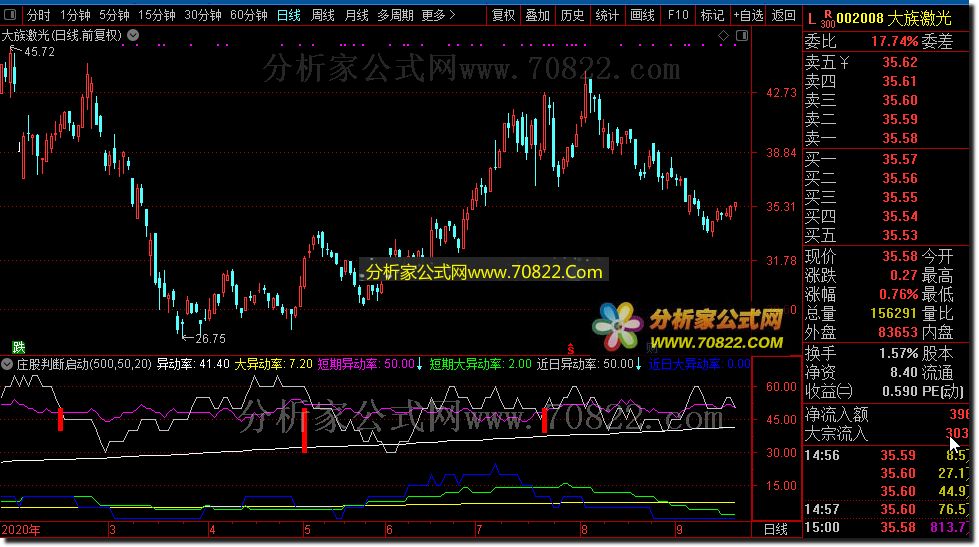Click the 涨幅 0.76% value
This screenshot has height=547, width=979.
[x=898, y=294]
